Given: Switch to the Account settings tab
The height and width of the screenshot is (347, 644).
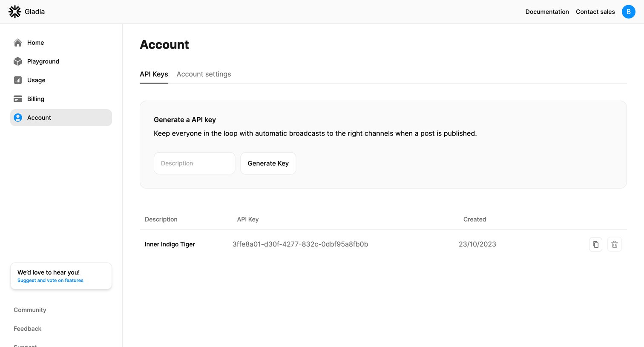Looking at the screenshot, I should point(204,74).
